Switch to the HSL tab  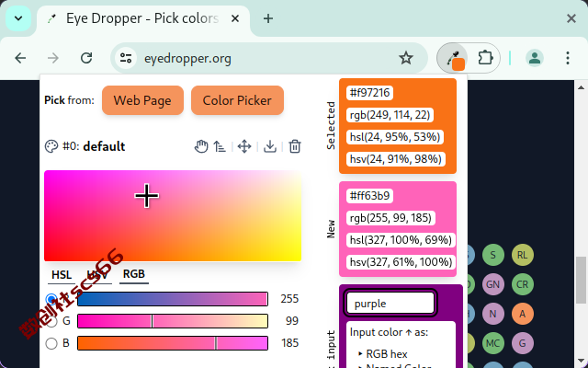[62, 275]
